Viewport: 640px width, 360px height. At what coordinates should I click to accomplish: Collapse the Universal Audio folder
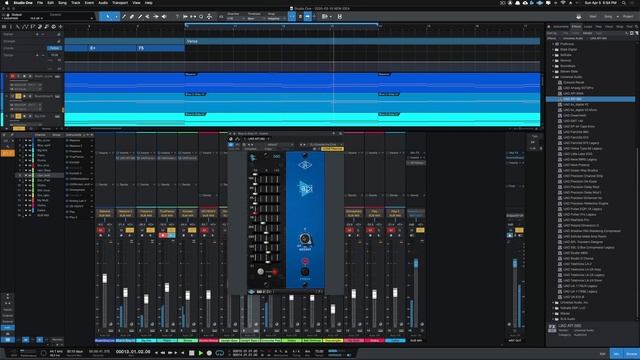click(x=553, y=77)
